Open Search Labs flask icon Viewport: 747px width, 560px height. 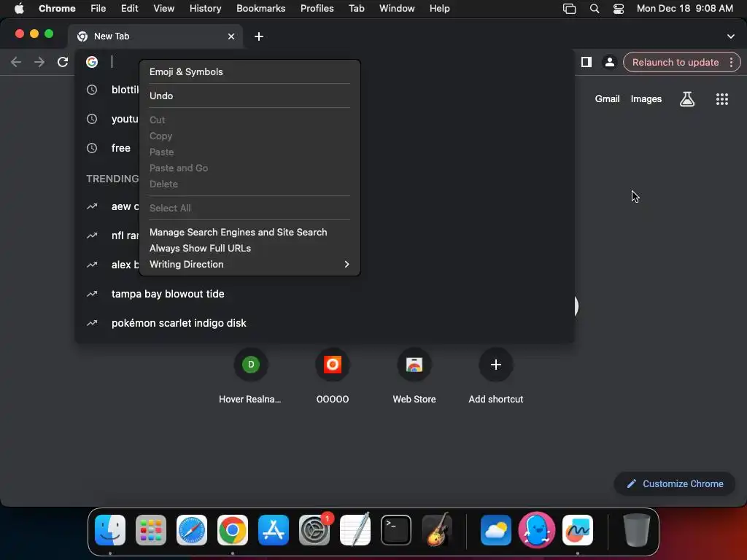point(687,99)
